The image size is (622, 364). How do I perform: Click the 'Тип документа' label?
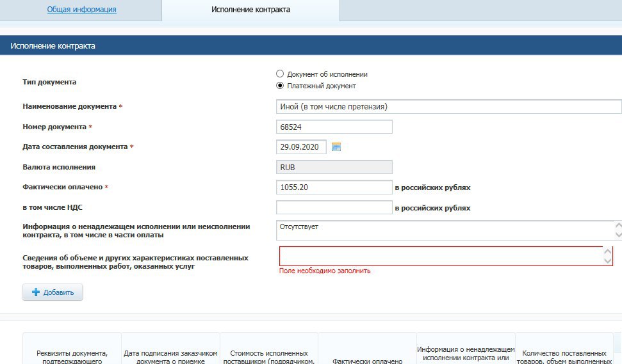(49, 82)
